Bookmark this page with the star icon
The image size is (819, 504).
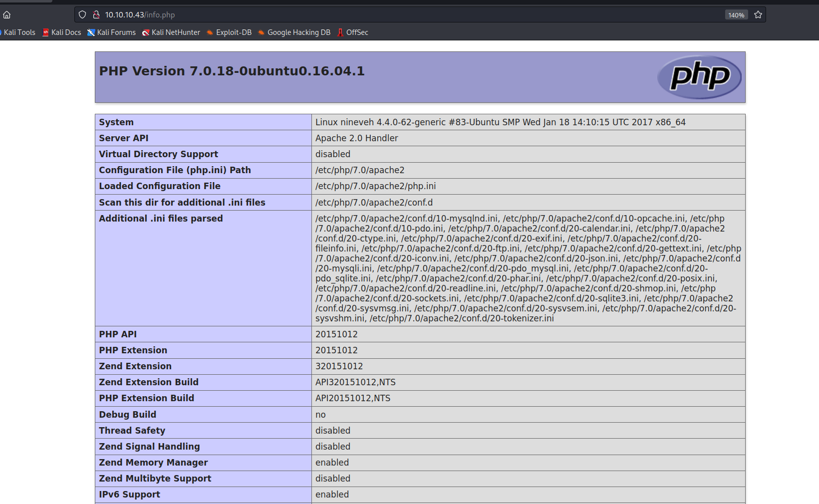[758, 15]
